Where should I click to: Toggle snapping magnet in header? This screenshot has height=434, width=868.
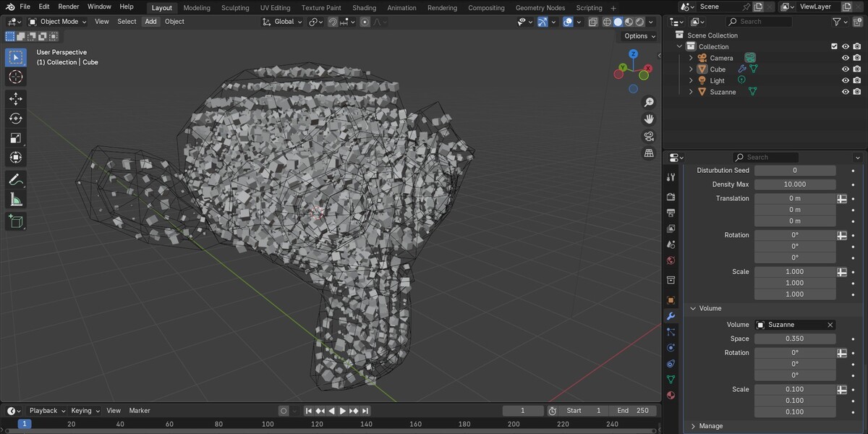pyautogui.click(x=333, y=22)
